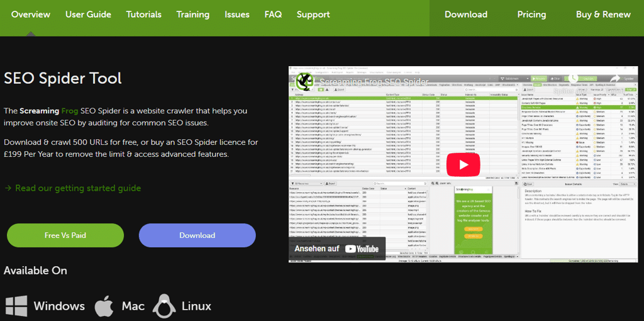The image size is (644, 321).
Task: Open the FAQ nav item
Action: click(x=273, y=14)
